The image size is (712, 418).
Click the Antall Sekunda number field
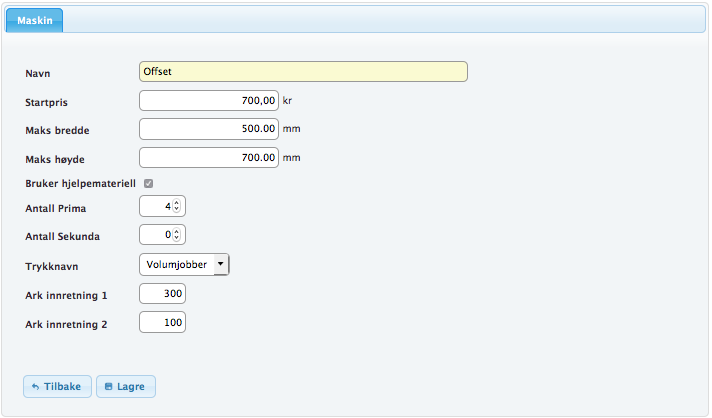tap(155, 235)
